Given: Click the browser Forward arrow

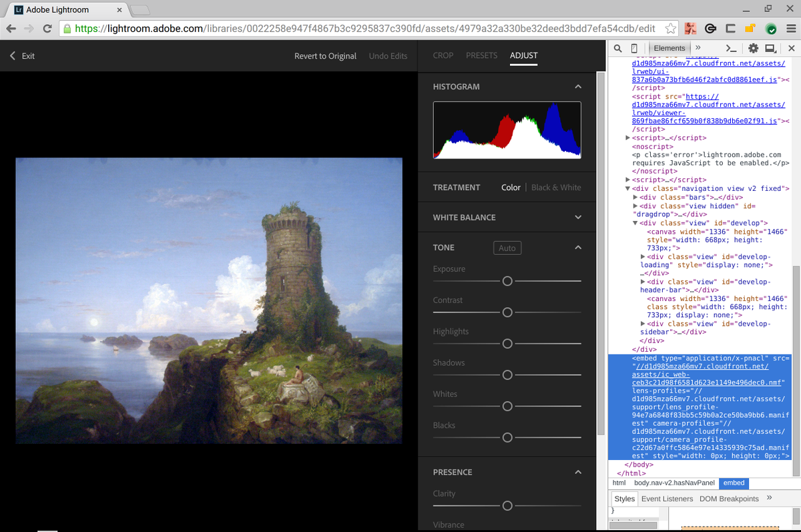Looking at the screenshot, I should click(x=29, y=29).
